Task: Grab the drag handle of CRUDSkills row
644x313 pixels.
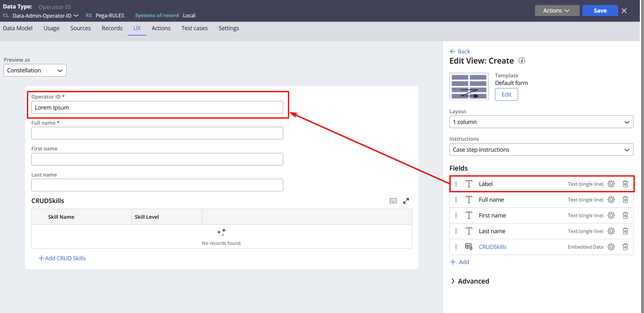Action: [x=456, y=247]
